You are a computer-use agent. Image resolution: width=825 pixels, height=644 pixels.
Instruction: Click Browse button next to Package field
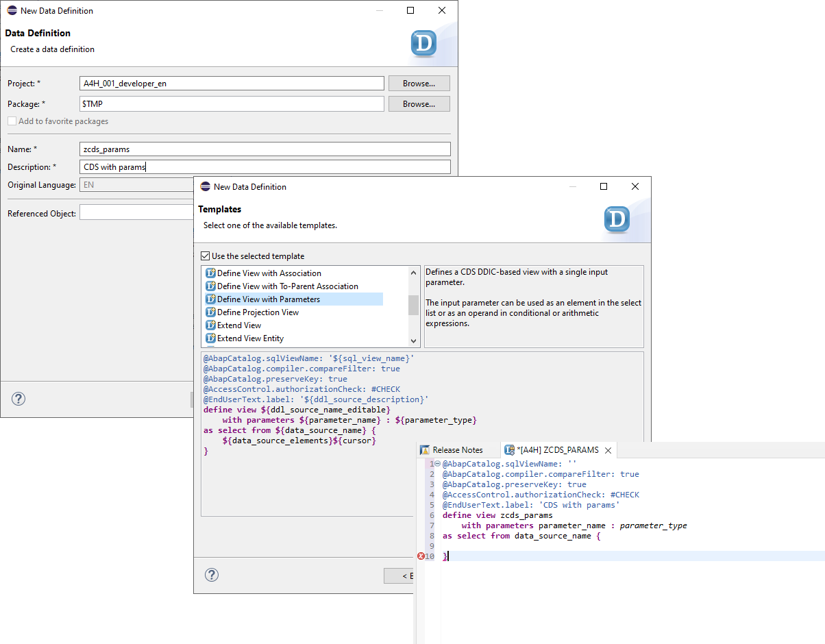click(419, 104)
